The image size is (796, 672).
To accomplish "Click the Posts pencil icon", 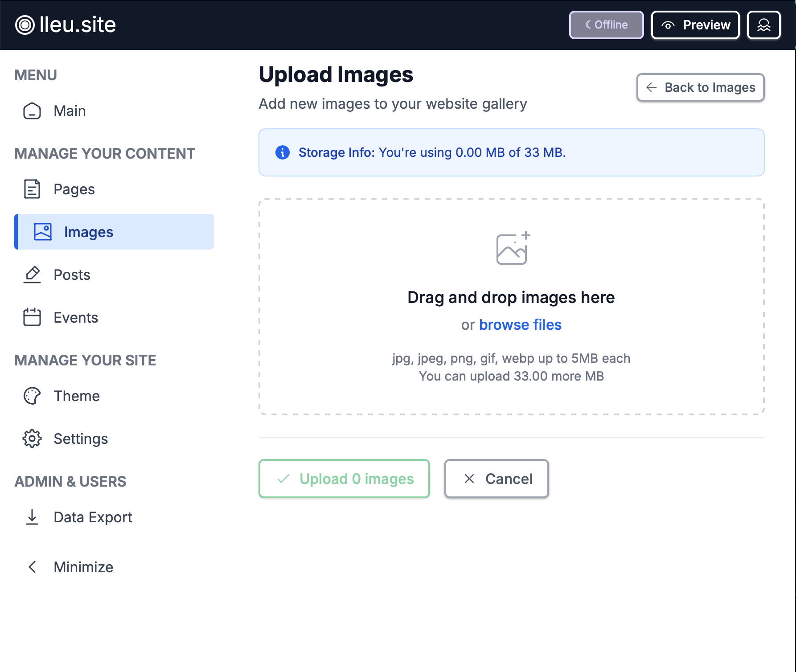I will (32, 275).
